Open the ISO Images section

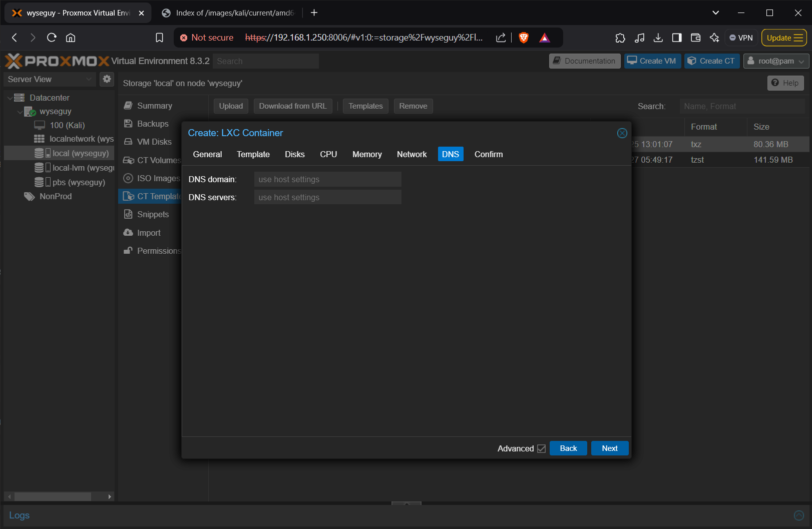coord(158,178)
